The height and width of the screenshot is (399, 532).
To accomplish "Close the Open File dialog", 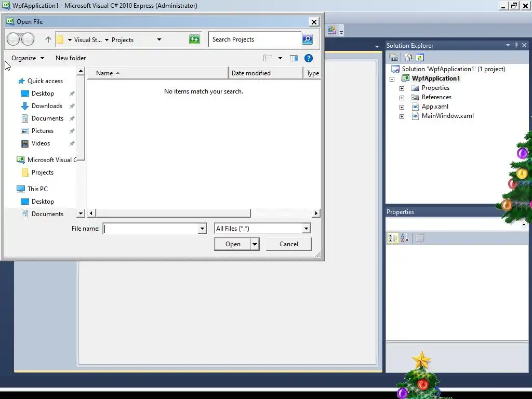I will (314, 22).
